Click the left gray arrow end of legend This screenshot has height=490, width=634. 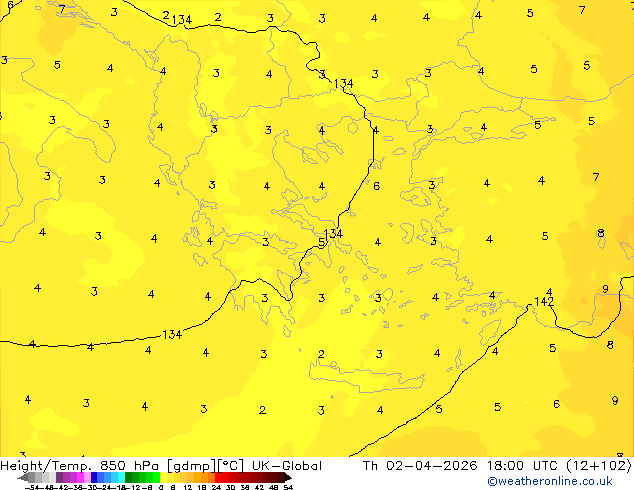[23, 477]
